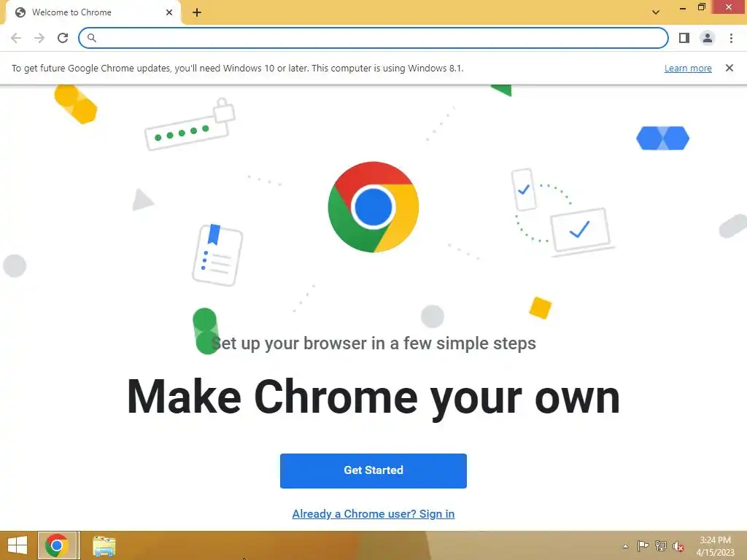Image resolution: width=747 pixels, height=560 pixels.
Task: Click the large Chrome logo image
Action: pos(373,207)
